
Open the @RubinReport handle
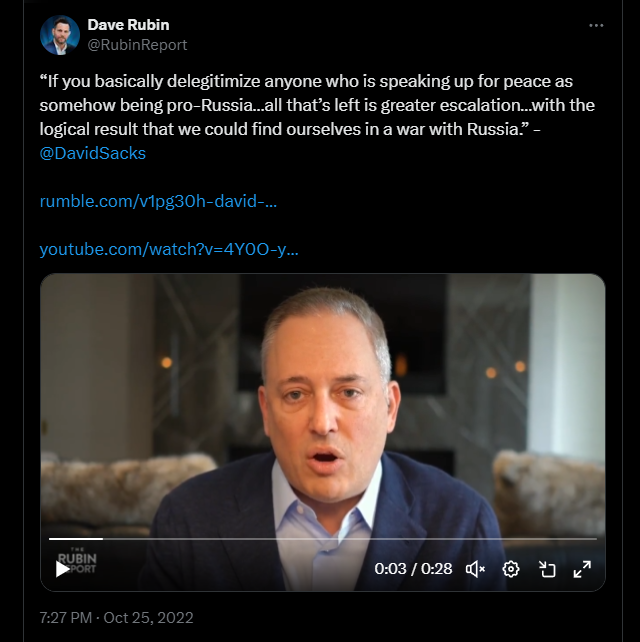point(137,45)
